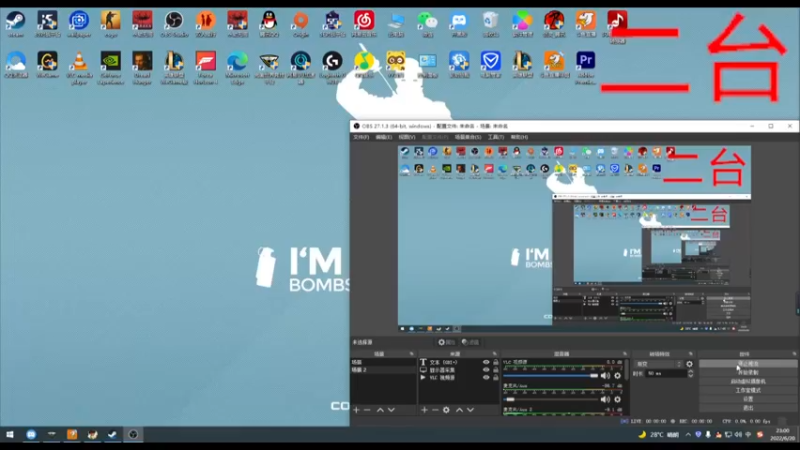
Task: Open the 文件(F) menu
Action: 361,137
